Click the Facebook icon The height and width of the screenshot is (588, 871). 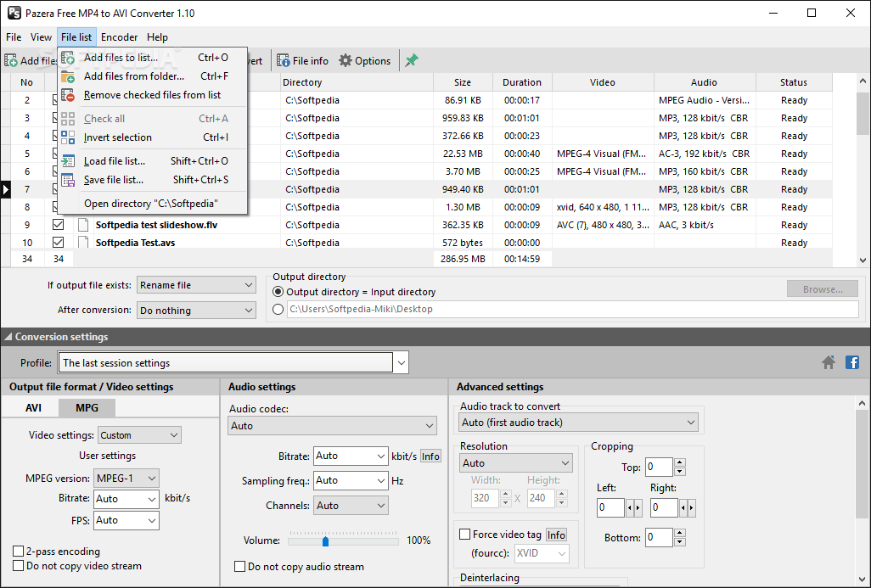click(851, 362)
